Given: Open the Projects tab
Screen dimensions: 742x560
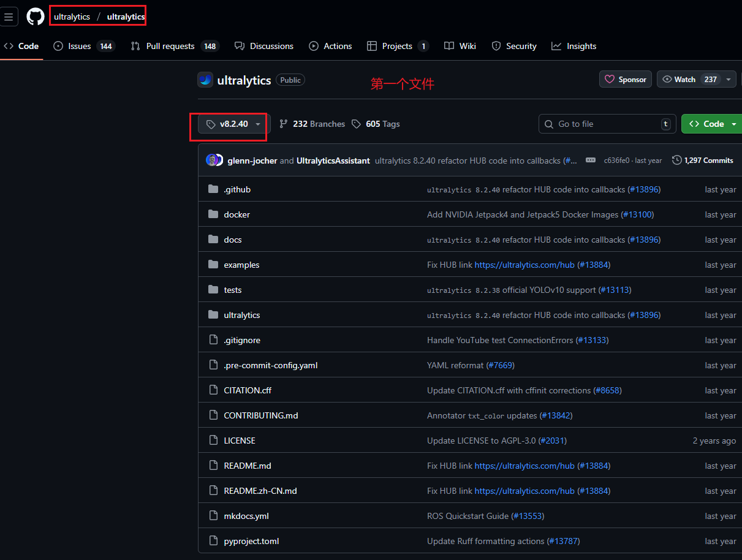Looking at the screenshot, I should [x=398, y=46].
